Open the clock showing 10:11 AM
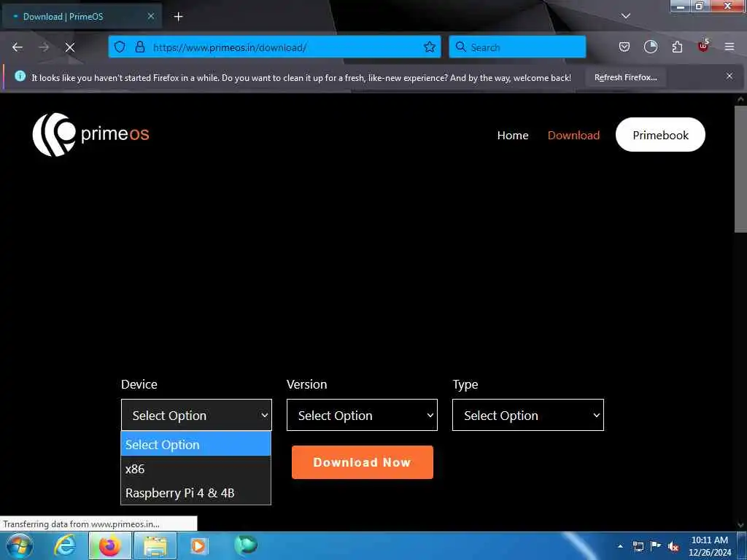 coord(709,546)
